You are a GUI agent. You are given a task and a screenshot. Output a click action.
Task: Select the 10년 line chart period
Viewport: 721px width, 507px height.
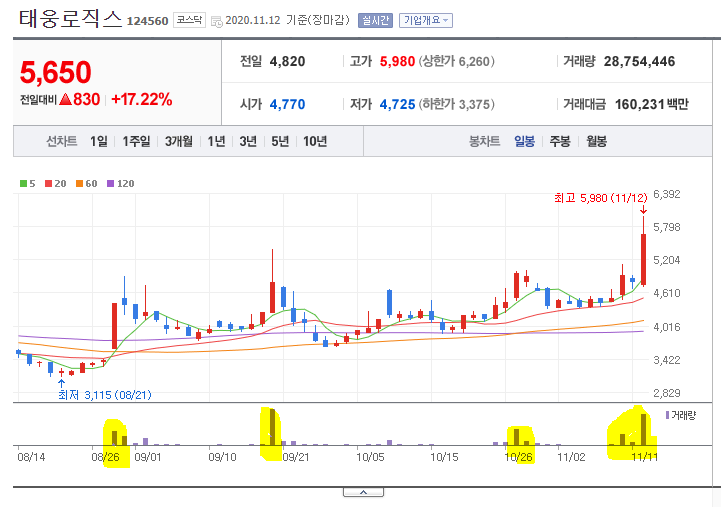point(315,141)
